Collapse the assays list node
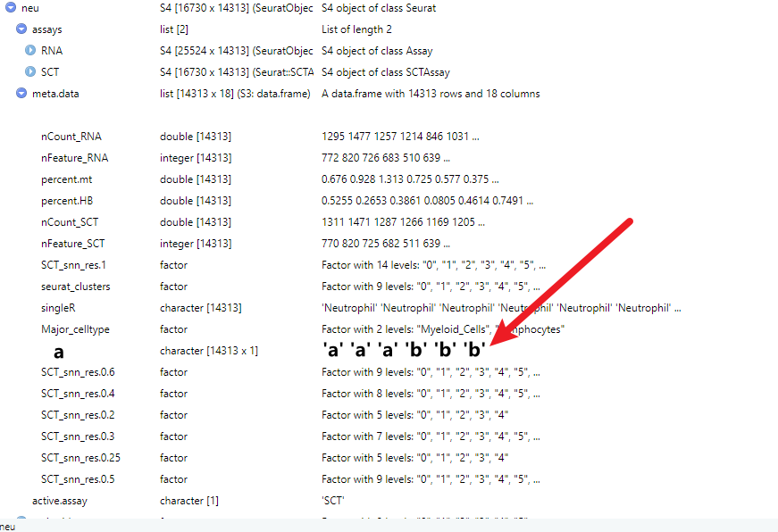 20,29
